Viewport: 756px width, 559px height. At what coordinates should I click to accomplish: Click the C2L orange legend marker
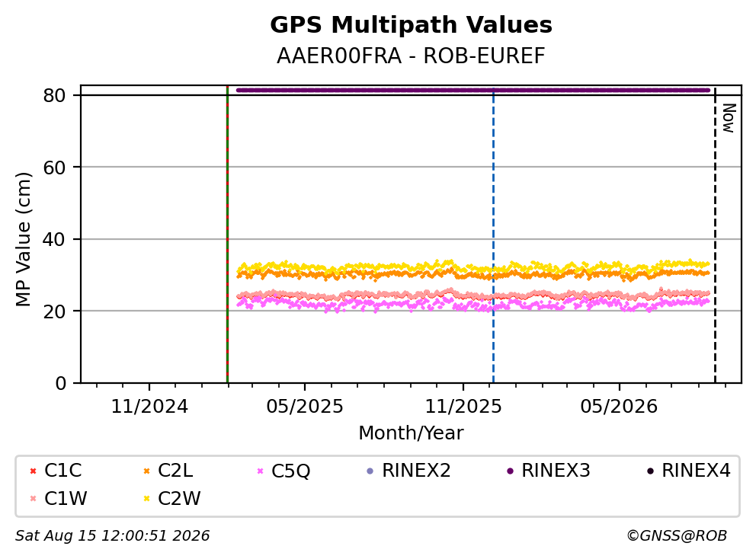click(x=147, y=471)
